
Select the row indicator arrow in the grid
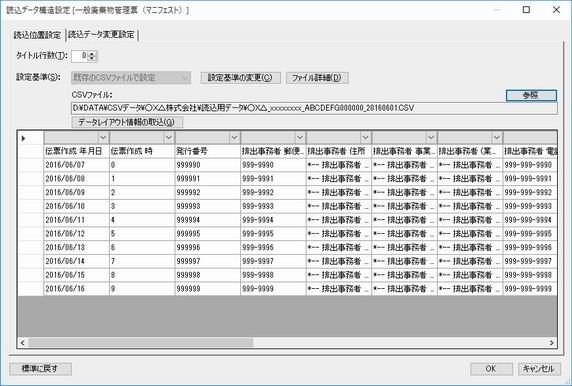[24, 138]
